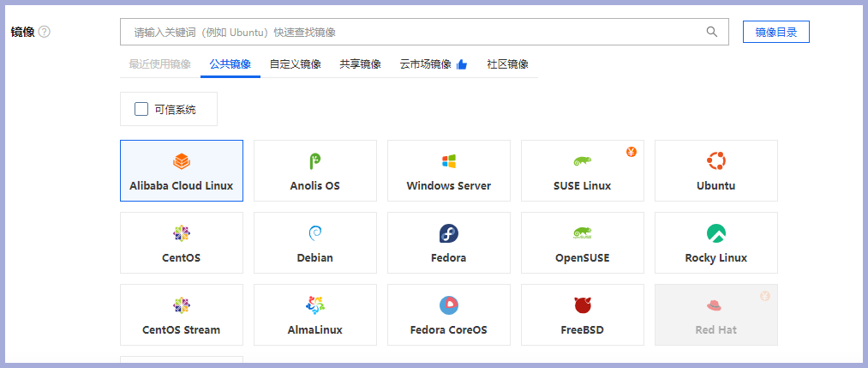
Task: Click the OpenSUSE logo icon
Action: tap(583, 234)
